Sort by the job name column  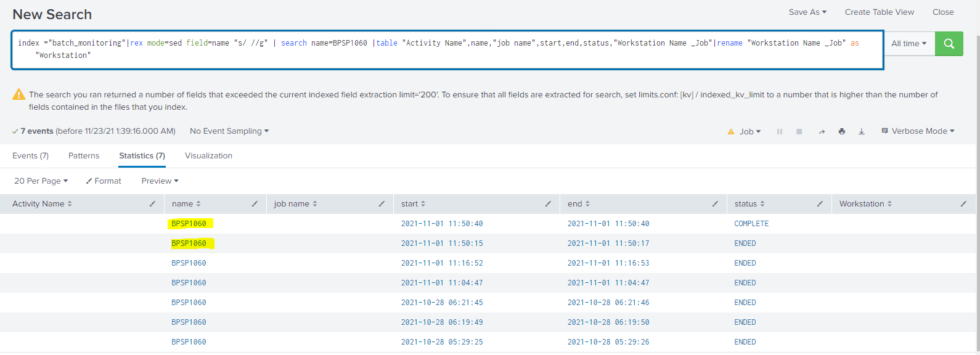(x=296, y=204)
